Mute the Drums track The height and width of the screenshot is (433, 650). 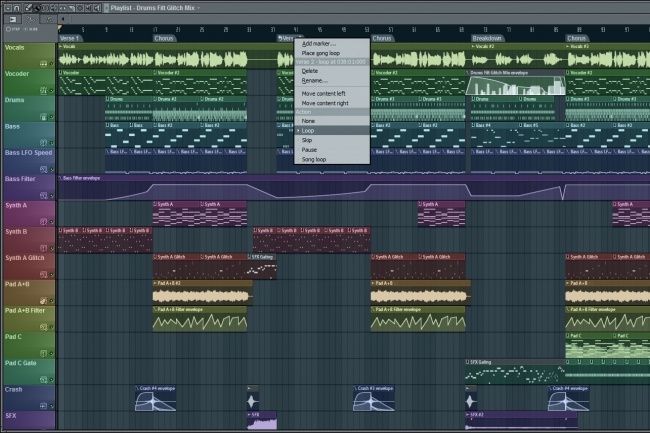(x=52, y=117)
